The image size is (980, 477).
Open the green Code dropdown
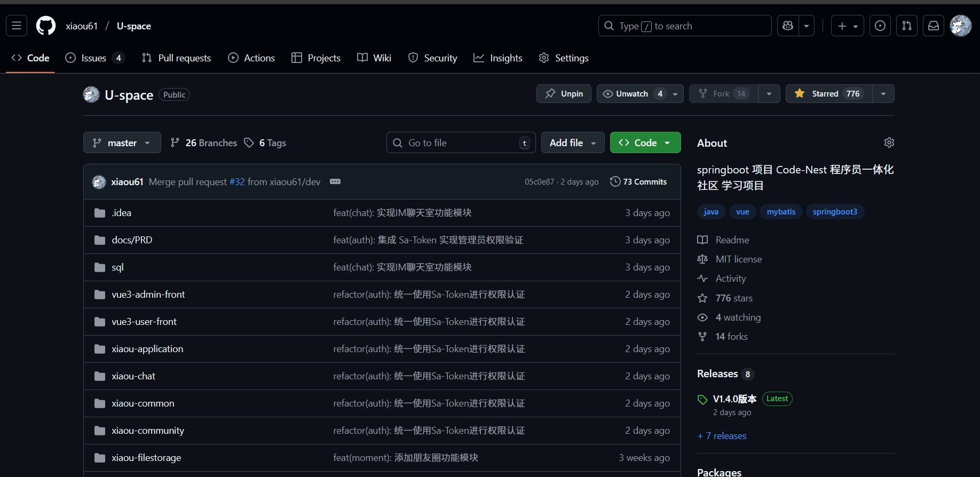645,142
